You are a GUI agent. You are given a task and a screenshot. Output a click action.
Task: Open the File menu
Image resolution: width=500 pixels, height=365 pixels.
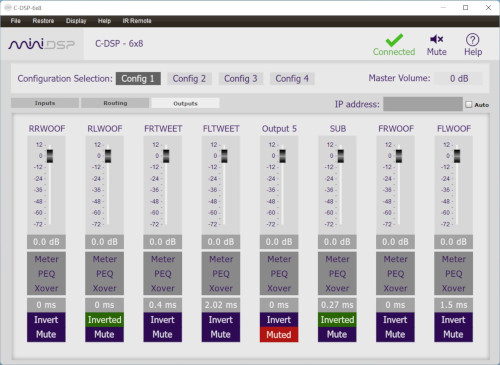[x=16, y=21]
